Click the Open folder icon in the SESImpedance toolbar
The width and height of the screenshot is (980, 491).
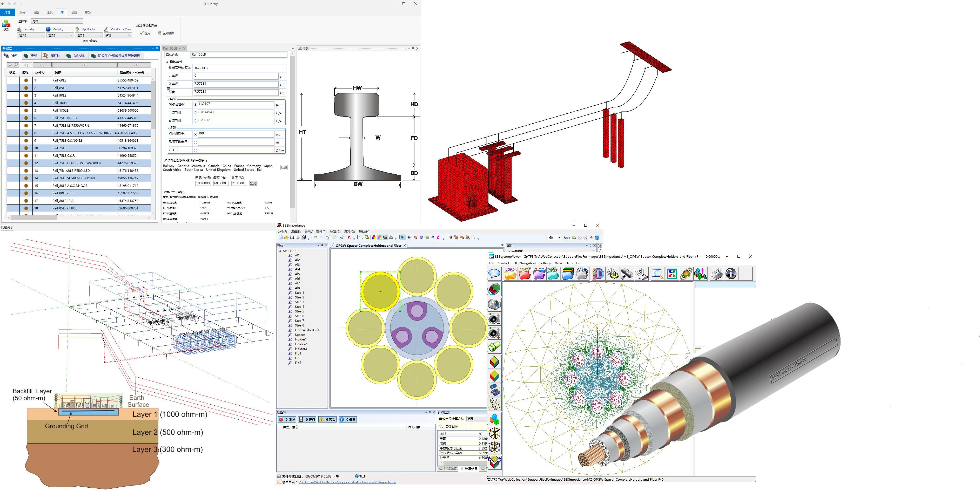click(286, 238)
